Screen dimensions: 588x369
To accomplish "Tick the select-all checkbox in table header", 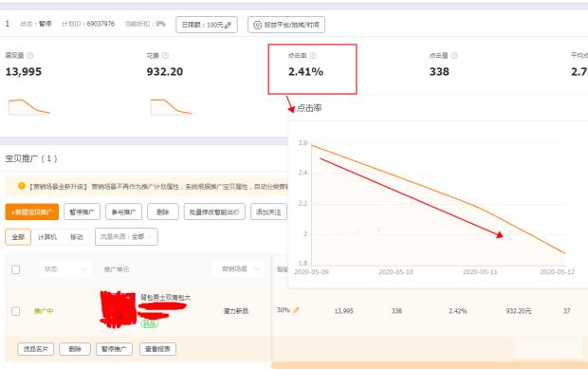I will tap(15, 269).
